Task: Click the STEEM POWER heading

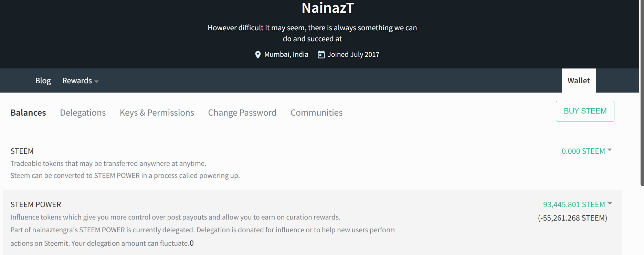Action: coord(36,204)
